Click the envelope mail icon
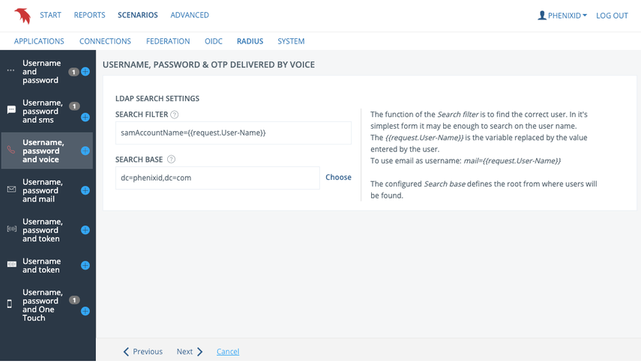 (11, 189)
